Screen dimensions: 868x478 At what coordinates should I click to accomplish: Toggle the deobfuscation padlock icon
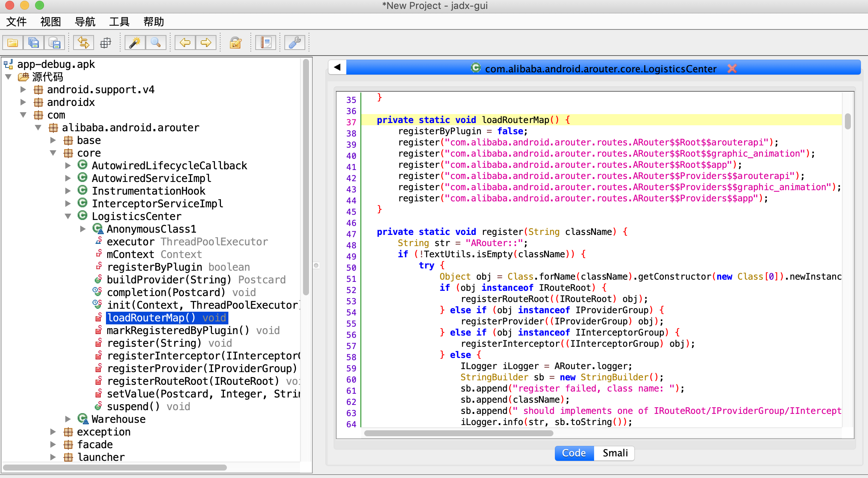235,43
